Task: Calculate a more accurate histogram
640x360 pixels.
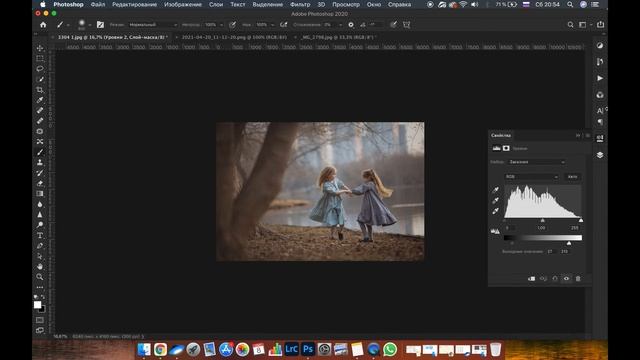Action: pyautogui.click(x=495, y=231)
